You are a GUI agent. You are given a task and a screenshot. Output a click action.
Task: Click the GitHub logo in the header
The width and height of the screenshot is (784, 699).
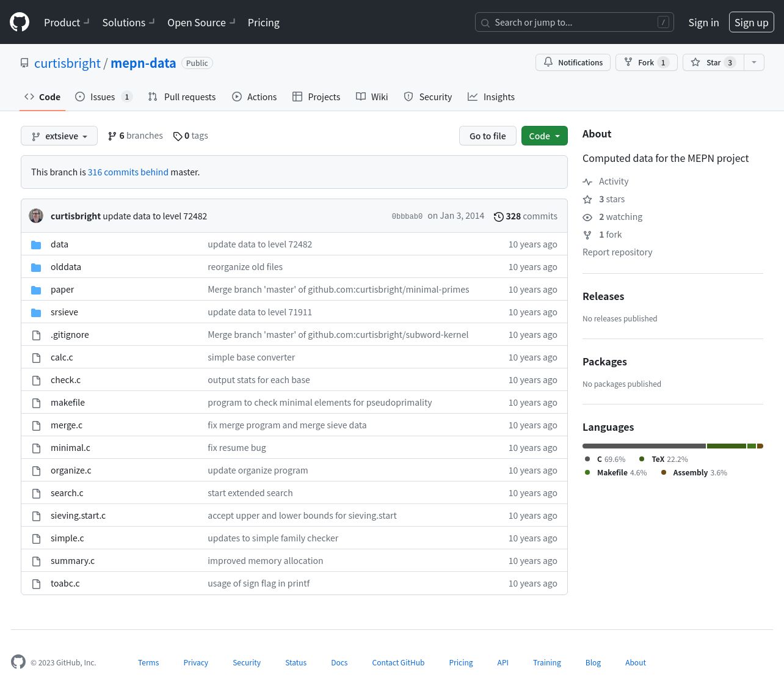tap(20, 22)
